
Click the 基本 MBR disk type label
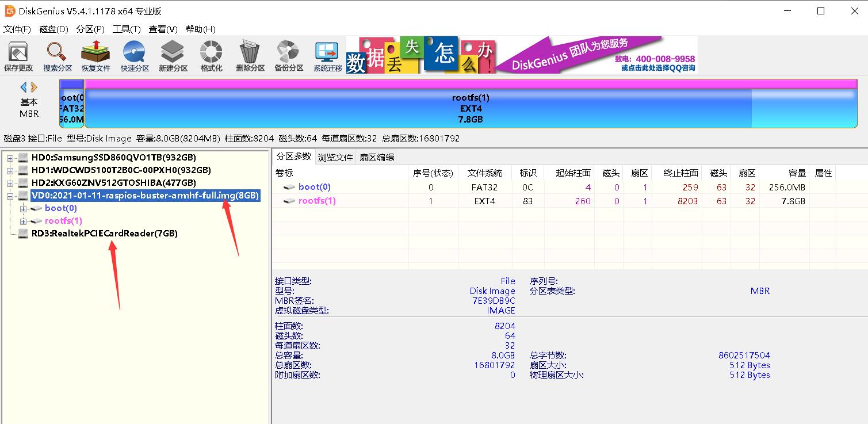[29, 108]
